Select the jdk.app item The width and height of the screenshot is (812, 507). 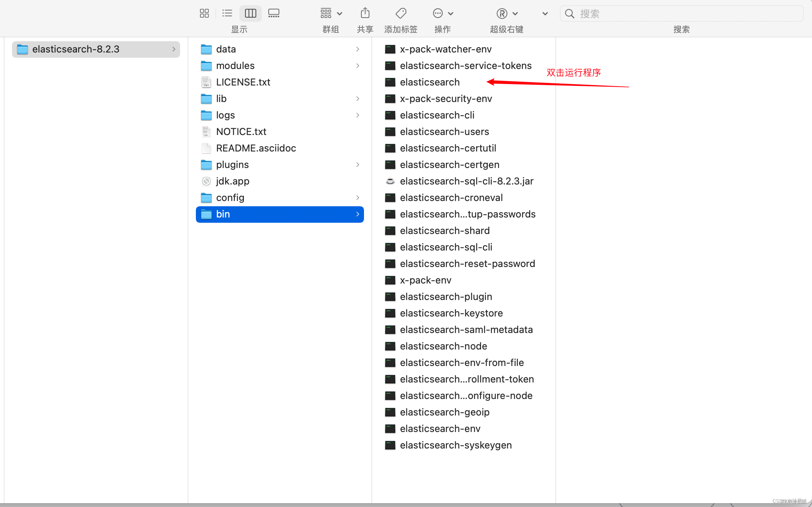click(232, 181)
